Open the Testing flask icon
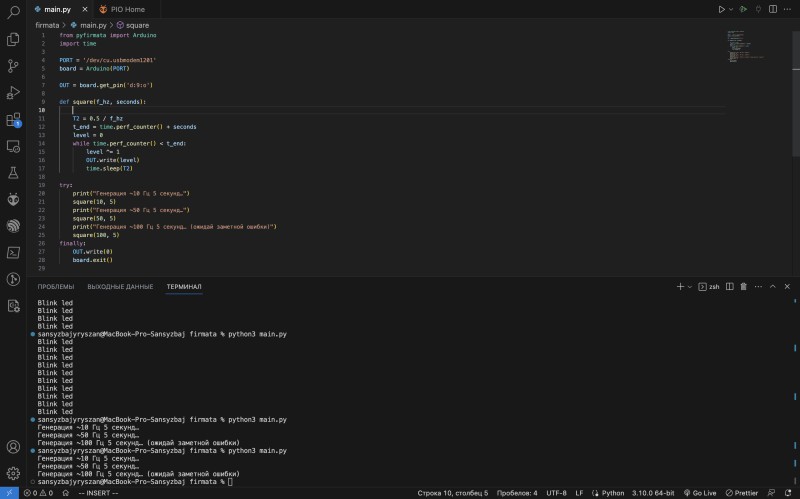The width and height of the screenshot is (800, 499). point(14,172)
